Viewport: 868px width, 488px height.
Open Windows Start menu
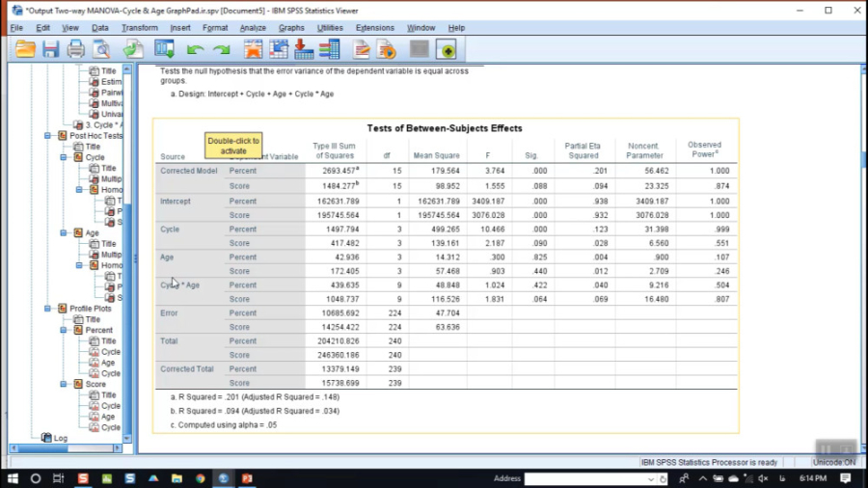(x=13, y=478)
